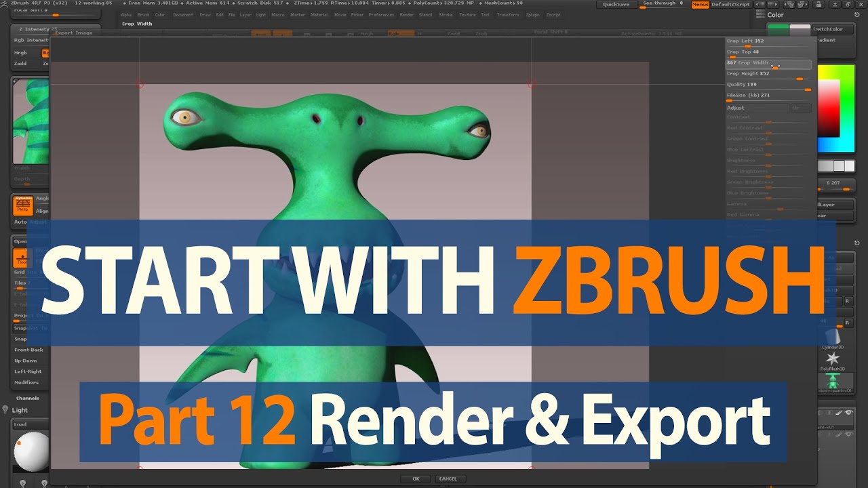
Task: Adjust the Quality slider
Action: (768, 85)
